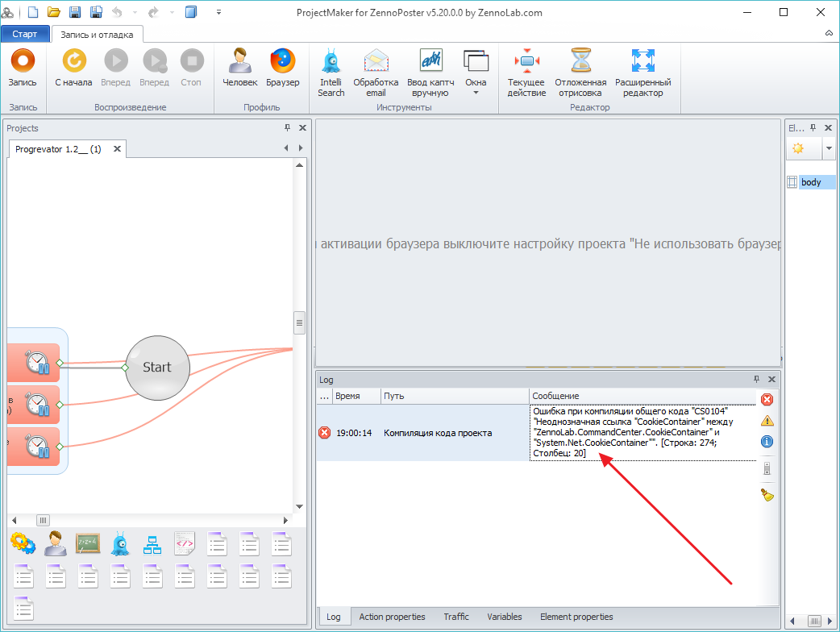The width and height of the screenshot is (840, 632).
Task: Click the red Запись record button
Action: tap(23, 61)
